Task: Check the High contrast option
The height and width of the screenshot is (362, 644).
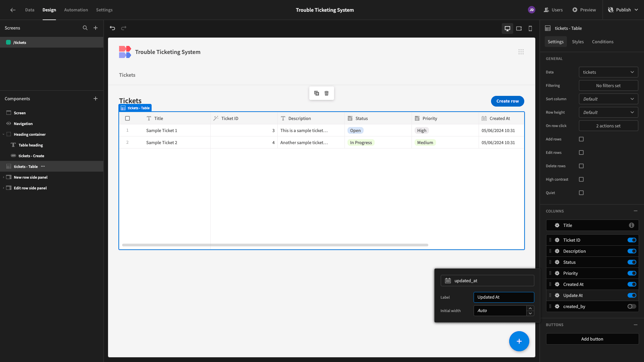Action: pos(581,179)
